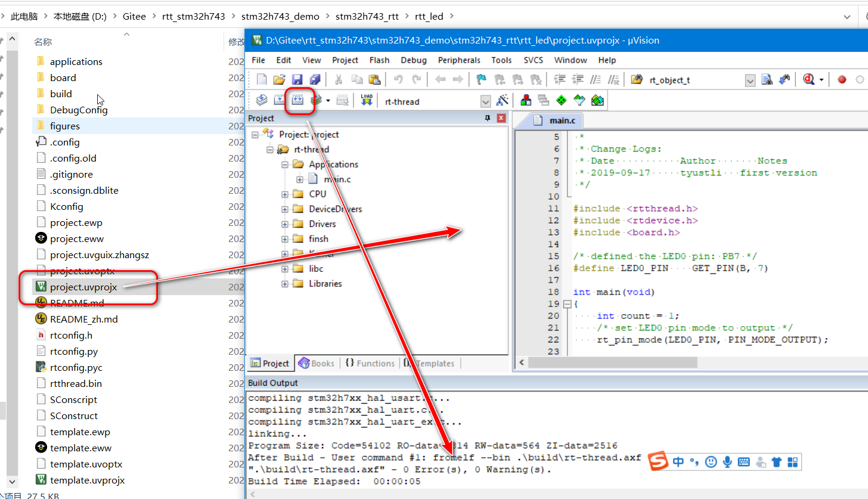Navigate backwards with the left arrow icon

(x=440, y=79)
